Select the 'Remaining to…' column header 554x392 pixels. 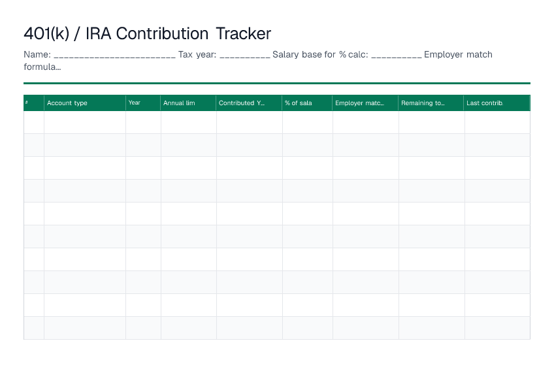(x=431, y=103)
